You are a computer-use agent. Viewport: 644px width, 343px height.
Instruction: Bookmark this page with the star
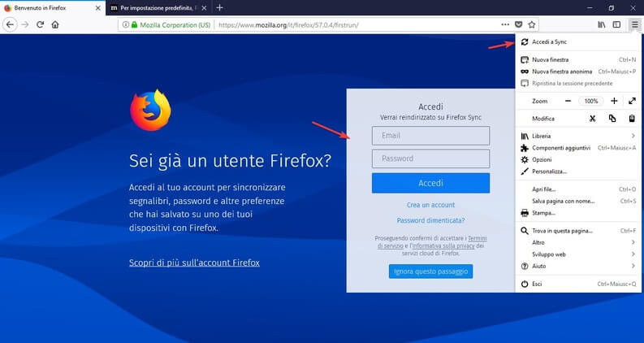[532, 24]
